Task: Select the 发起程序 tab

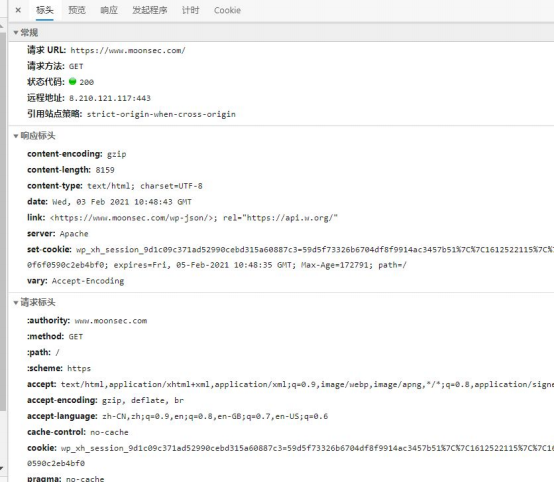Action: coord(149,10)
